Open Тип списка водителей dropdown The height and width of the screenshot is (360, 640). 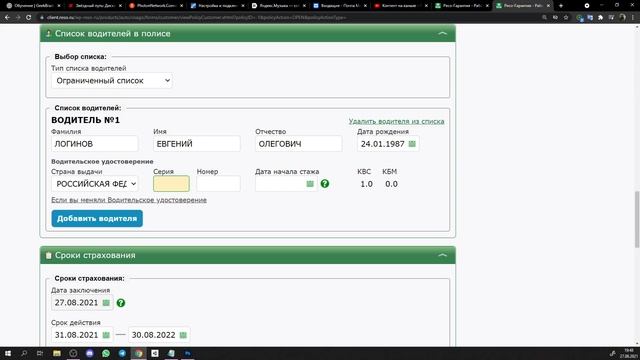pyautogui.click(x=112, y=81)
